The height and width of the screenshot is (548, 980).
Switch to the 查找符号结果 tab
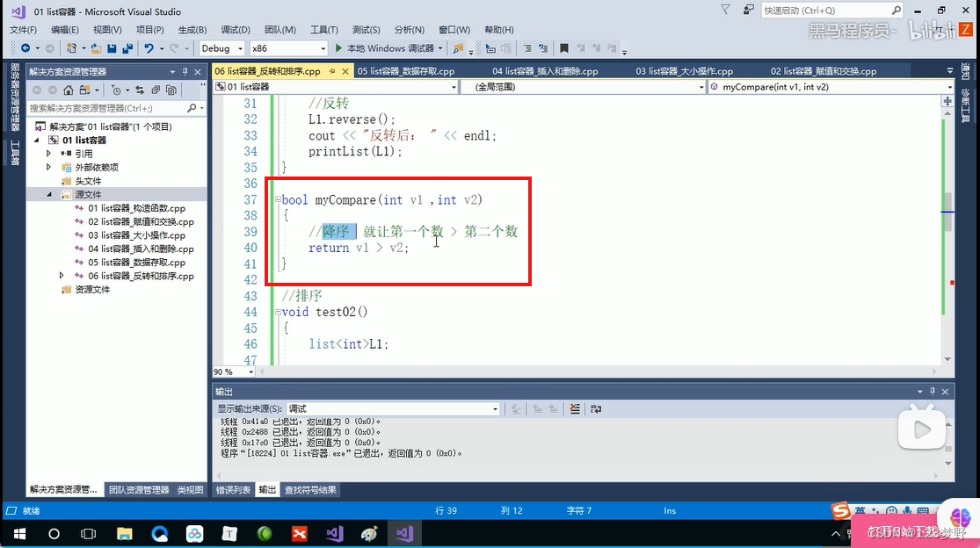[310, 490]
